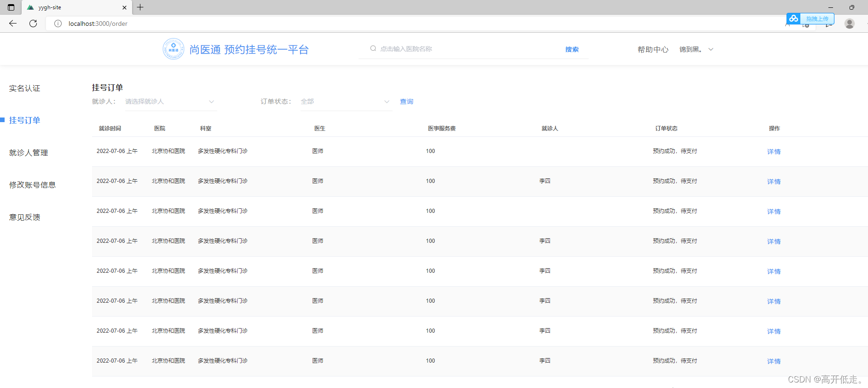Open 详情 for the second order row

click(774, 182)
